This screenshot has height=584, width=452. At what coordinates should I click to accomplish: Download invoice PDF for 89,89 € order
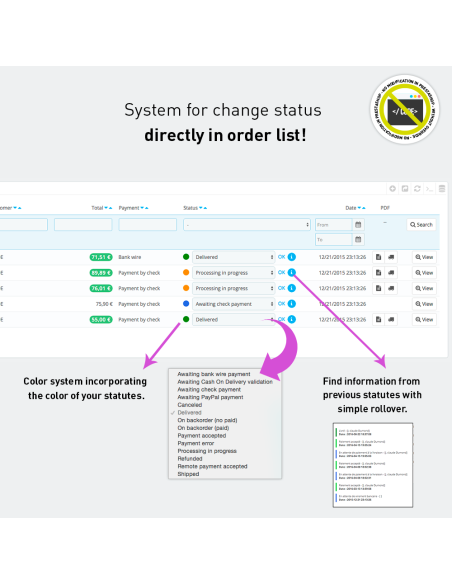point(379,273)
